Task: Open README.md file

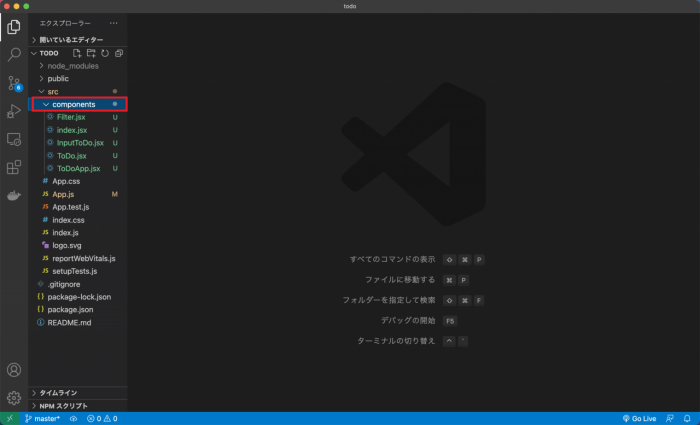Action: point(78,322)
